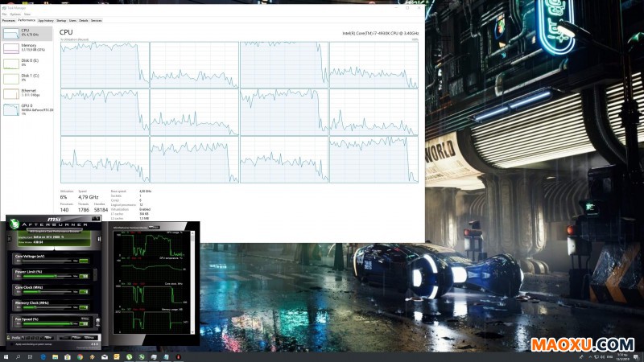Click the Power Limit value box
This screenshot has width=644, height=362.
click(84, 276)
